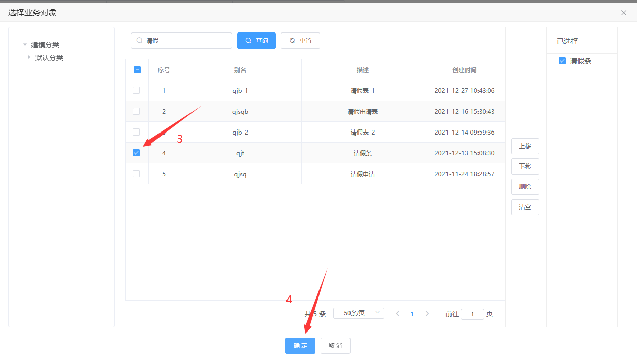Click the 重置 reset button
637x364 pixels.
(x=300, y=41)
